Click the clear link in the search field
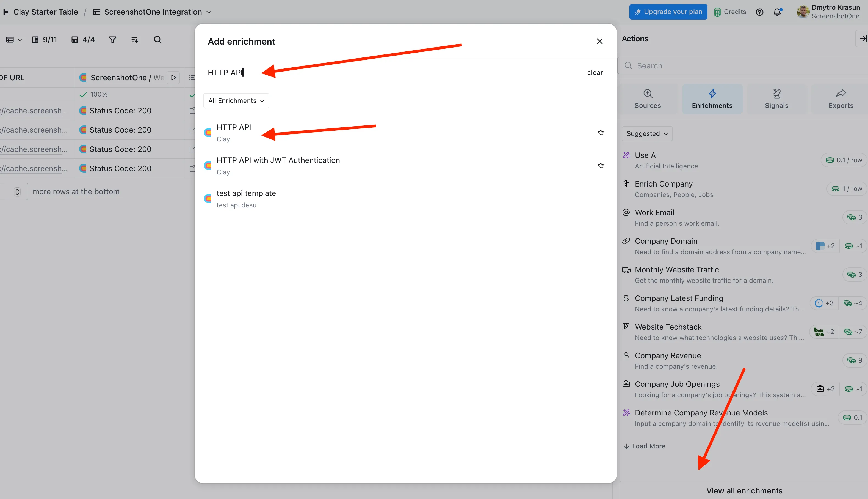The width and height of the screenshot is (868, 499). (x=595, y=72)
